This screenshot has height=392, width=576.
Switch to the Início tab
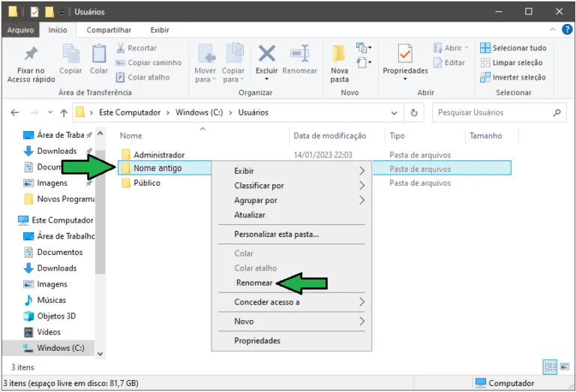(x=58, y=30)
